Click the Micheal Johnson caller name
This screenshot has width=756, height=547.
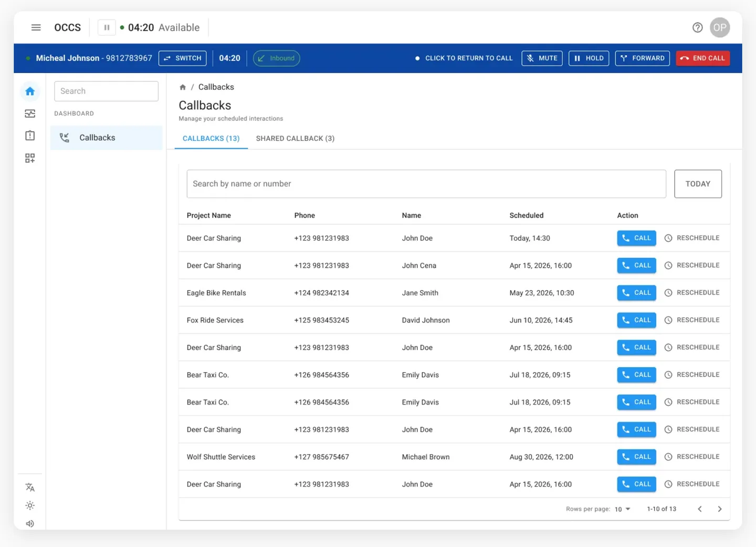click(68, 58)
